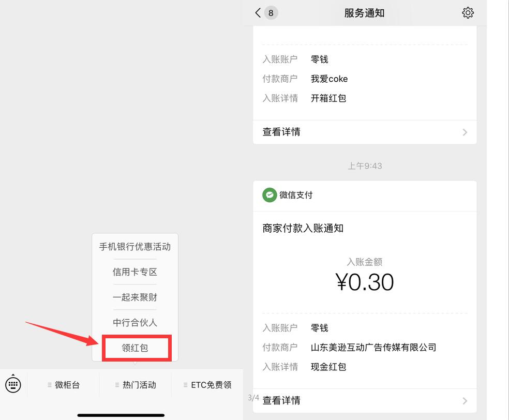The image size is (509, 420).
Task: Choose 手机银行优惠活动 menu entry
Action: (x=135, y=247)
